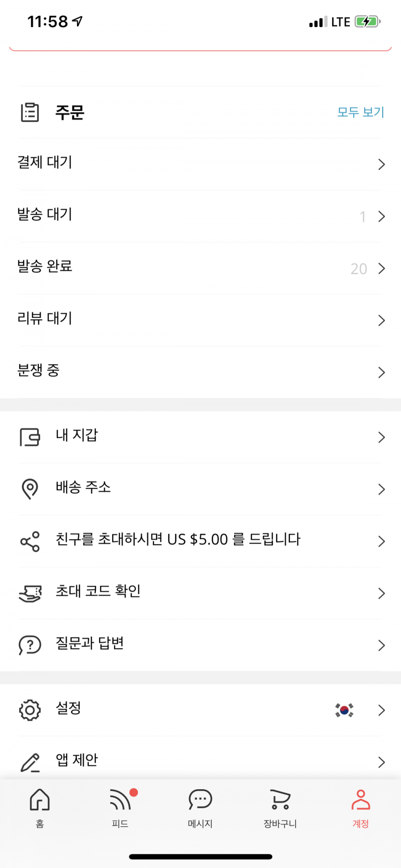This screenshot has width=401, height=868.
Task: Open 모두 보기 to view all orders
Action: tap(360, 112)
